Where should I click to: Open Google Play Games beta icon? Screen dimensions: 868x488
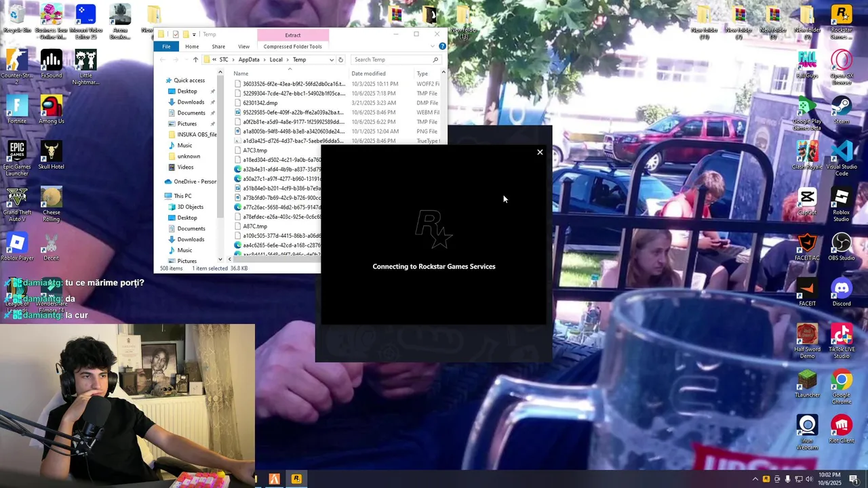coord(807,113)
